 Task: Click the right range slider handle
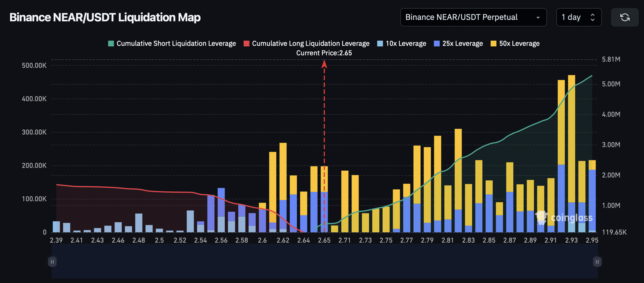pos(597,262)
